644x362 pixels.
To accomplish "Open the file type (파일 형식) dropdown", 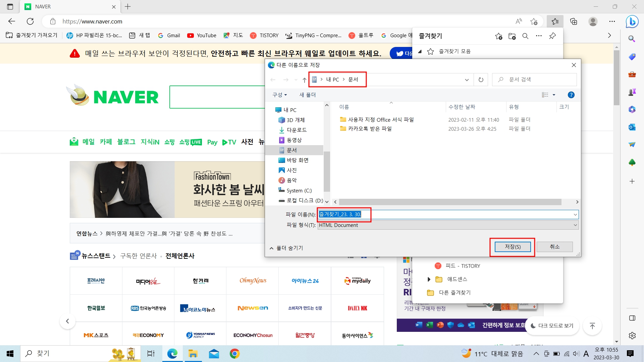I will click(x=448, y=225).
